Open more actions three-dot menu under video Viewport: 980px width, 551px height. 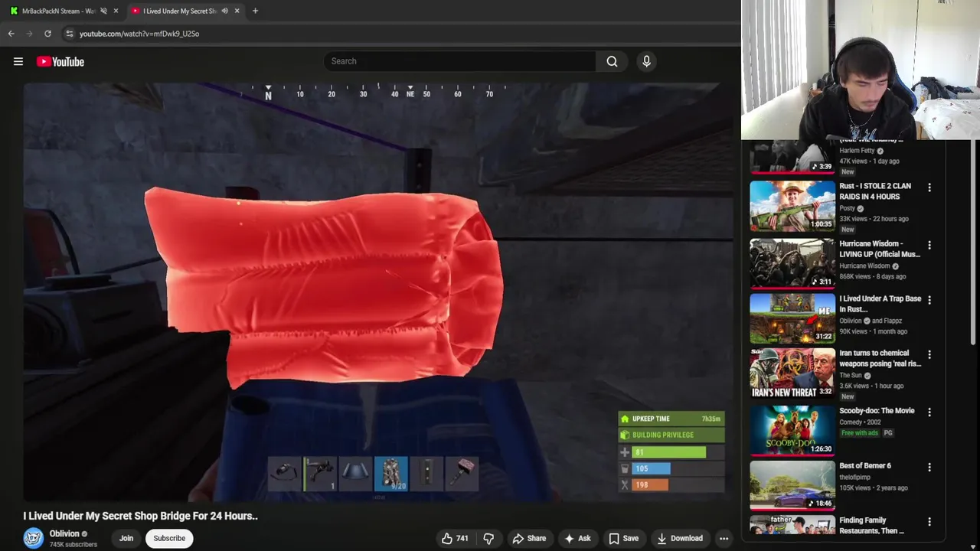click(724, 538)
